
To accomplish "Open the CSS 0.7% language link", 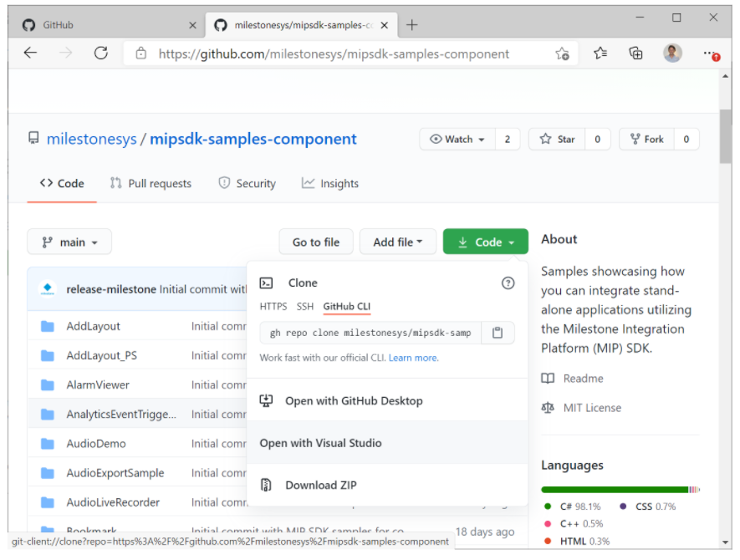I will pos(647,507).
